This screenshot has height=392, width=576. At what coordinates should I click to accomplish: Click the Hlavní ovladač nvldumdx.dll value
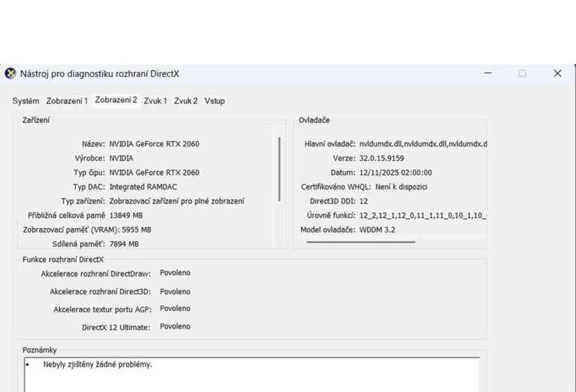click(x=423, y=144)
